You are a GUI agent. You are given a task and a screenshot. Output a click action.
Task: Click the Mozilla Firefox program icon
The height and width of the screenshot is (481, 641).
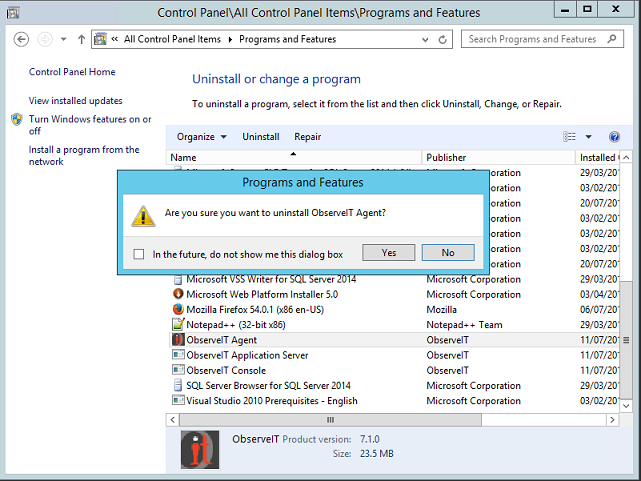tap(178, 310)
